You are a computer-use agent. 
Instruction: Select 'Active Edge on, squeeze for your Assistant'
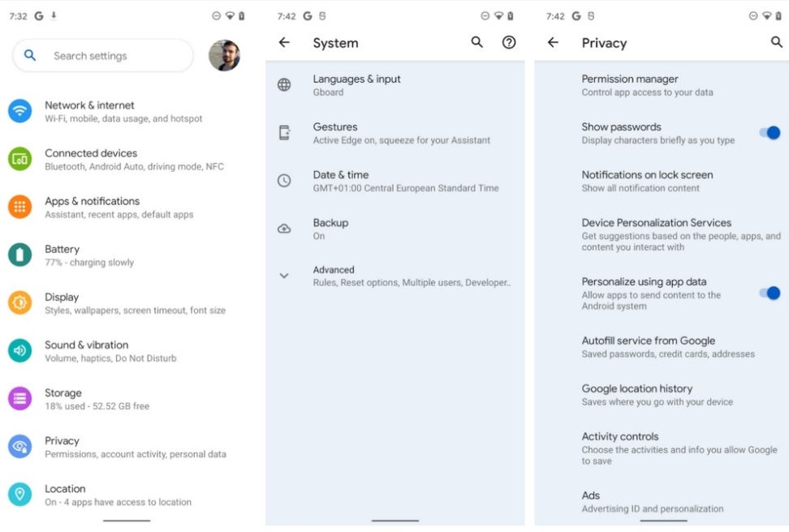coord(402,140)
